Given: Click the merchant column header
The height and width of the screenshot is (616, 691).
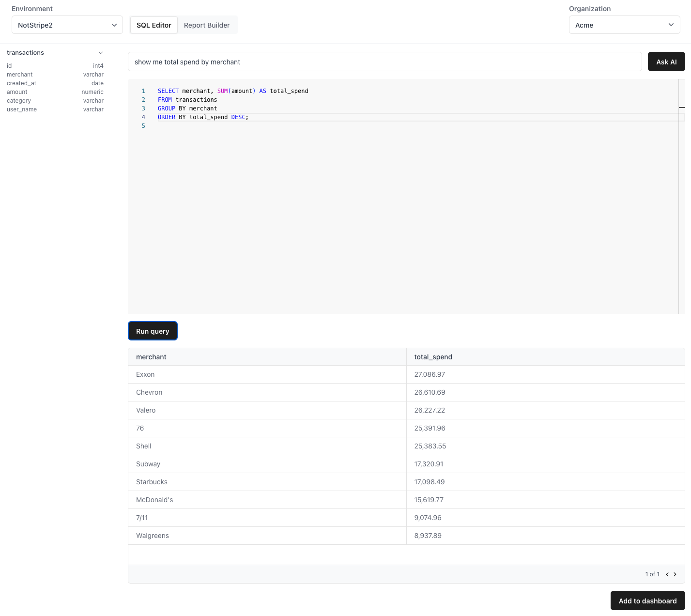Looking at the screenshot, I should 267,357.
